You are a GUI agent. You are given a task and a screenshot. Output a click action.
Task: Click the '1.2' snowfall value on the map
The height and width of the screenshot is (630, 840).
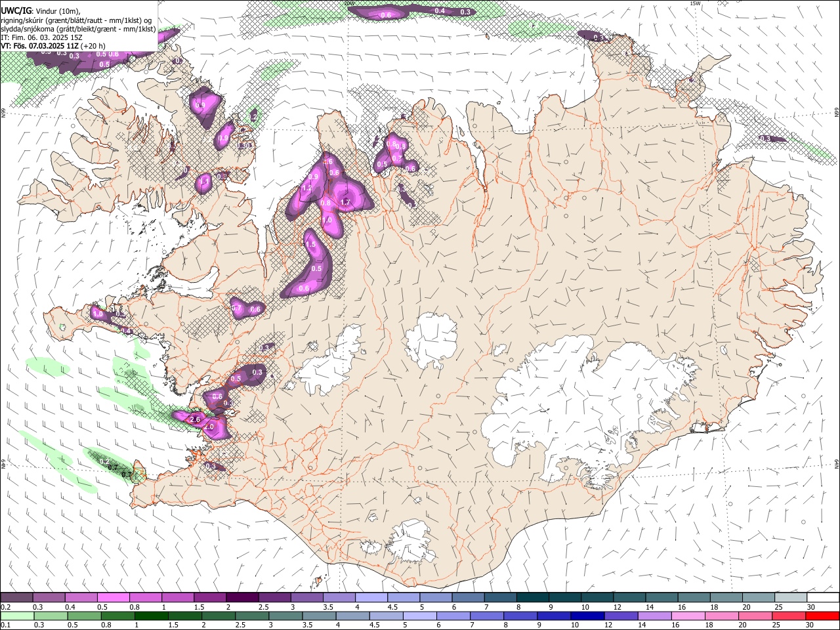[x=306, y=188]
